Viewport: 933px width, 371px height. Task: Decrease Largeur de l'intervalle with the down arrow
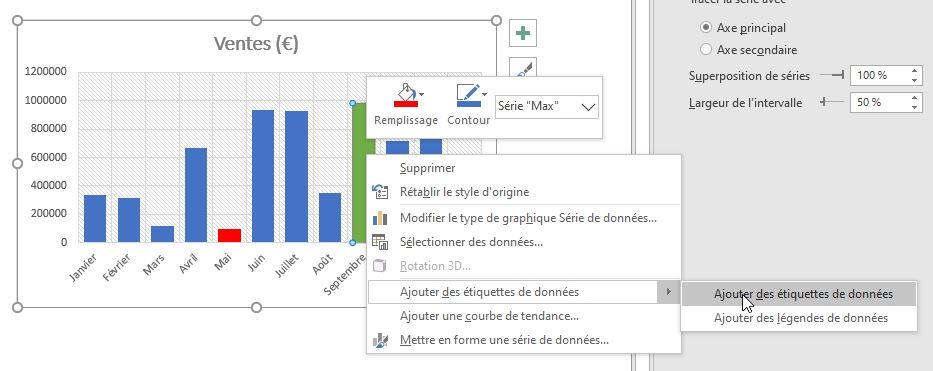915,107
